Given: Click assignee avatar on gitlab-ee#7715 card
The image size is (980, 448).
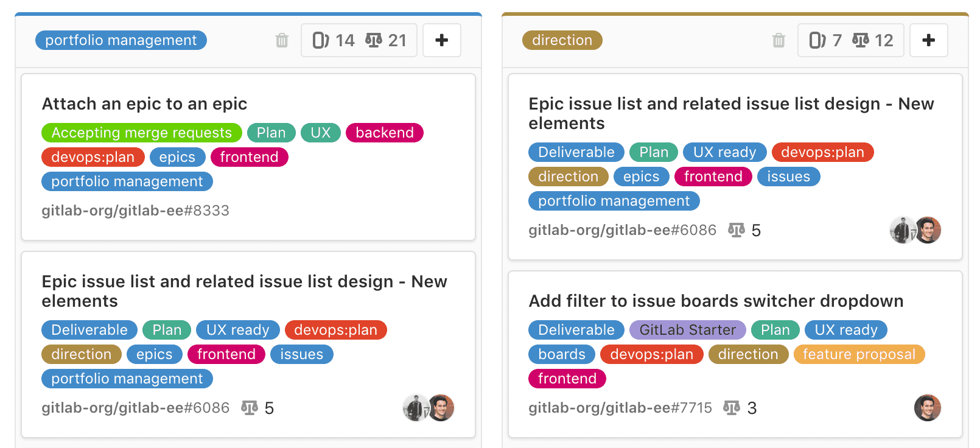Looking at the screenshot, I should 927,408.
